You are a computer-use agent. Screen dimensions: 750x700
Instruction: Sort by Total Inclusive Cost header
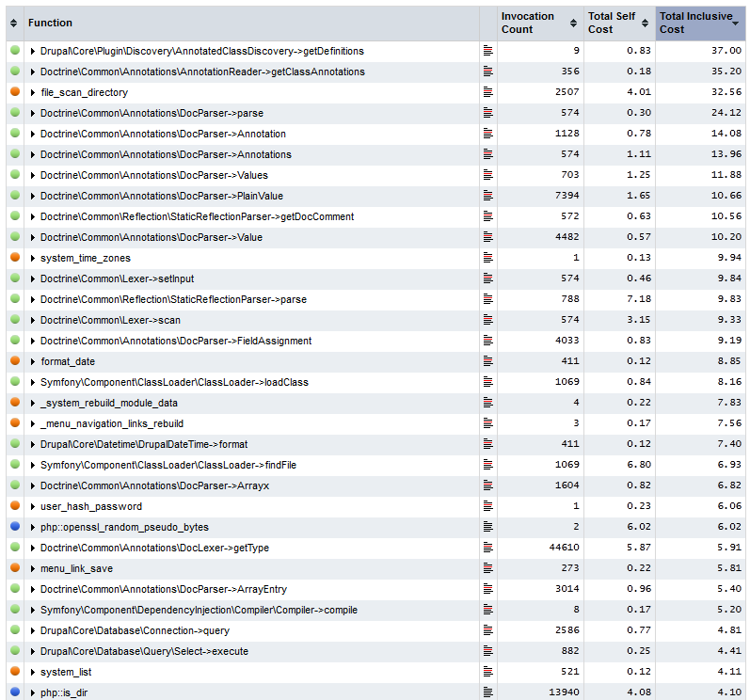(x=700, y=23)
